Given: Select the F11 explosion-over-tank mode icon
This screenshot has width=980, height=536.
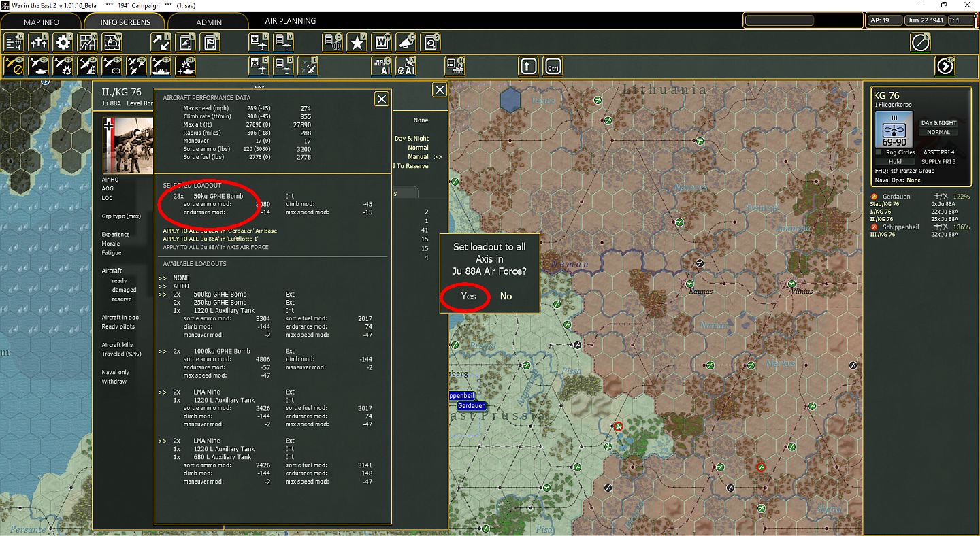Looking at the screenshot, I should pos(186,66).
